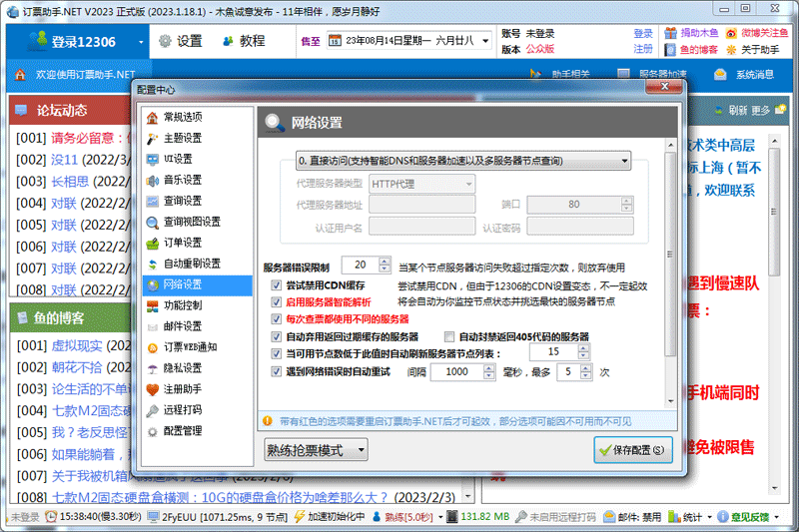Viewport: 799px width, 532px height.
Task: Click the 代理服务器地址 input field
Action: (x=421, y=205)
